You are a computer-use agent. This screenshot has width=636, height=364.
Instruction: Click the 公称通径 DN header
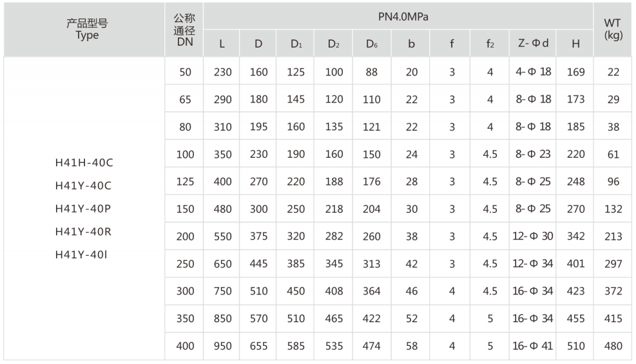(x=184, y=30)
